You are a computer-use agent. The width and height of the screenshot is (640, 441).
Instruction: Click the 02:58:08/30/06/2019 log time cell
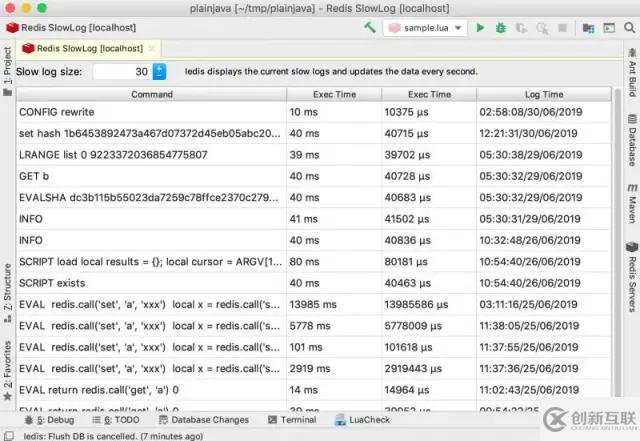pyautogui.click(x=544, y=112)
